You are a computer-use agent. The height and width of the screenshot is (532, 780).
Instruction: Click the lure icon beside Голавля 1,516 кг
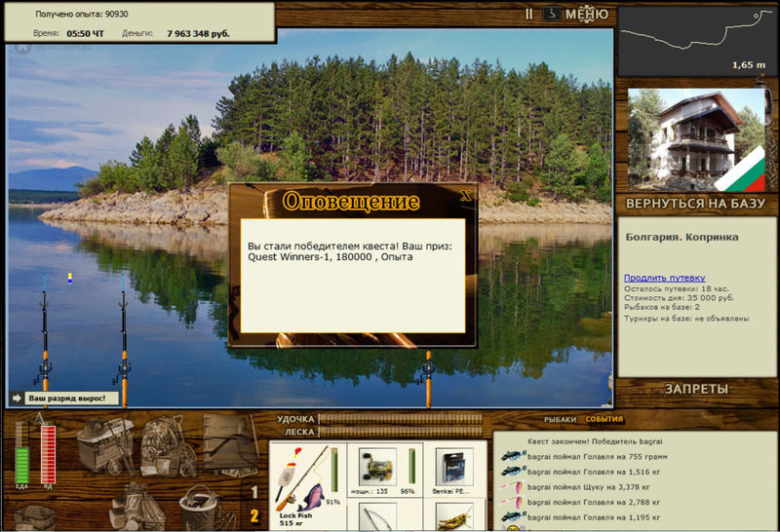(513, 471)
